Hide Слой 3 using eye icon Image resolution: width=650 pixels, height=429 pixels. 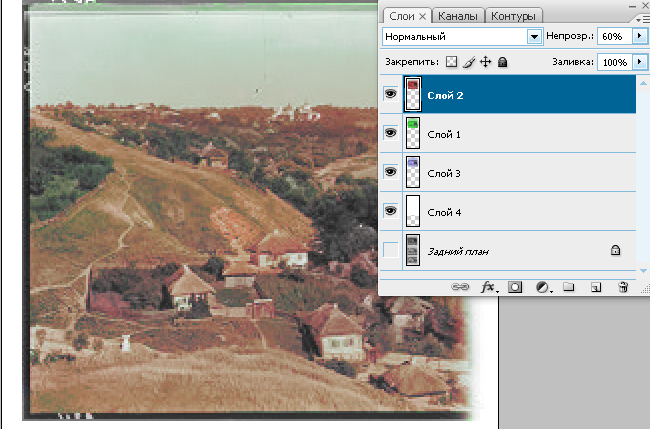pyautogui.click(x=390, y=172)
